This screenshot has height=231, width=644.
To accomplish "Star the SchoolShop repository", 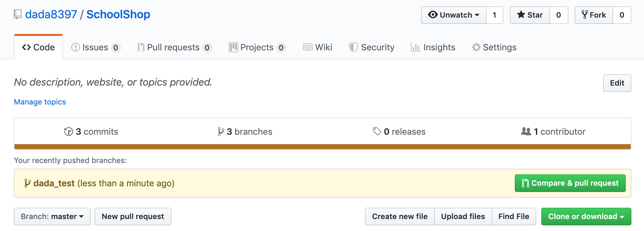I will (530, 15).
